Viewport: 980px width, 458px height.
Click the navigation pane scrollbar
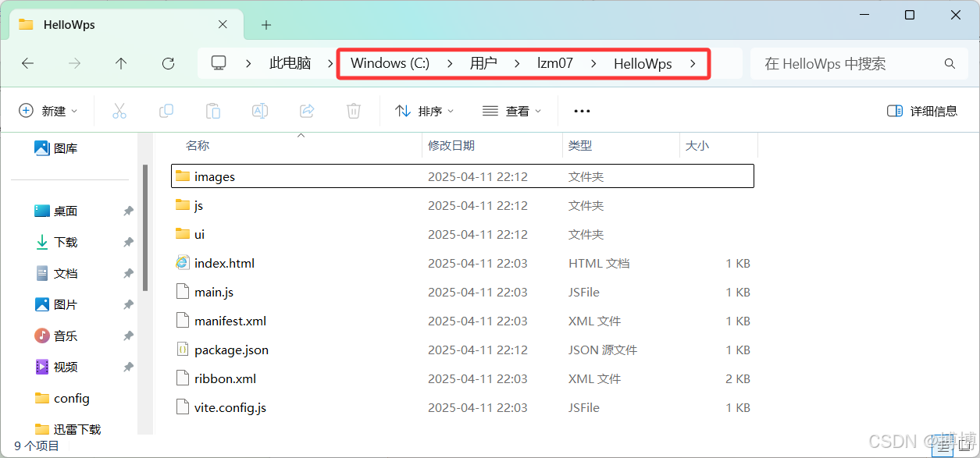[x=145, y=229]
